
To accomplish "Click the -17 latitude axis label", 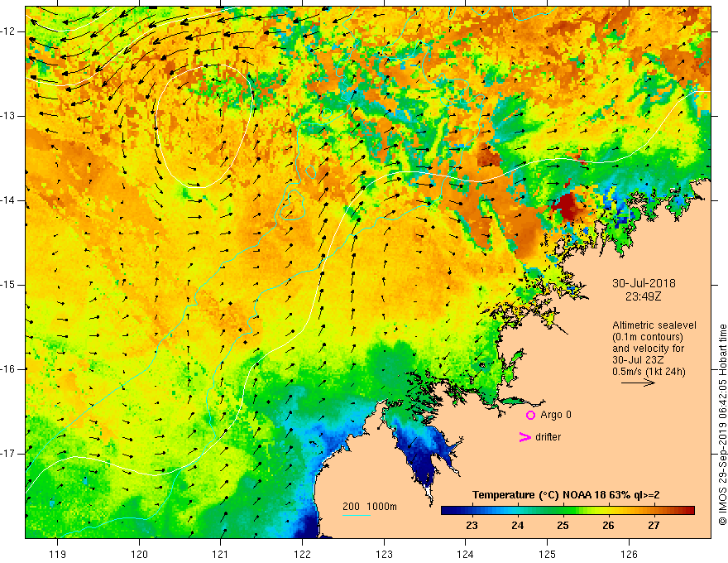I will 9,454.
